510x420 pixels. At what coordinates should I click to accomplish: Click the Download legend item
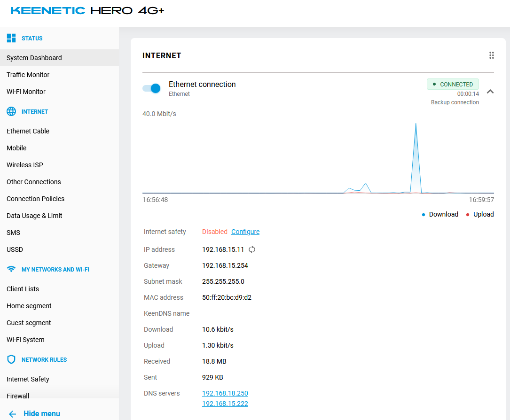(x=440, y=214)
